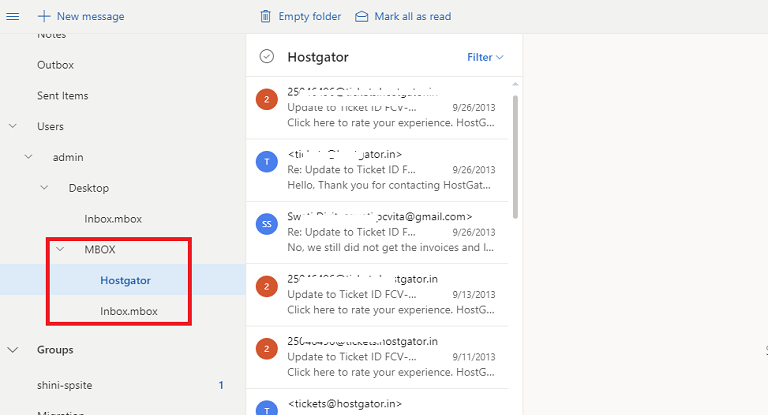Click SS avatar of Swati email
The width and height of the screenshot is (768, 415).
tap(266, 224)
